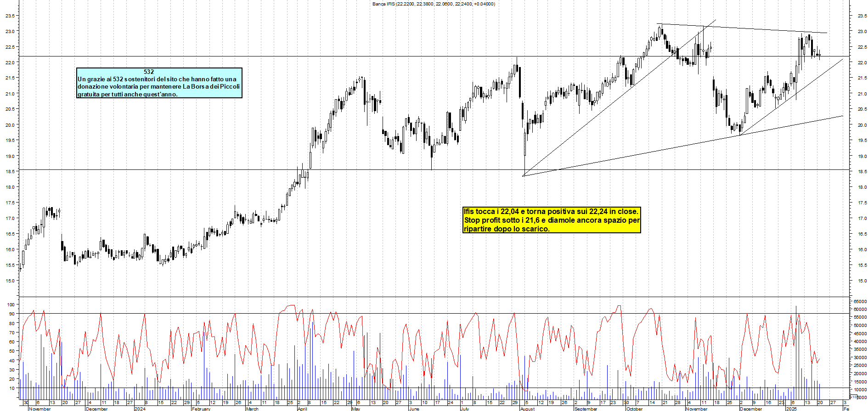Click the 'March' month label
Image resolution: width=868 pixels, height=411 pixels.
[x=253, y=409]
